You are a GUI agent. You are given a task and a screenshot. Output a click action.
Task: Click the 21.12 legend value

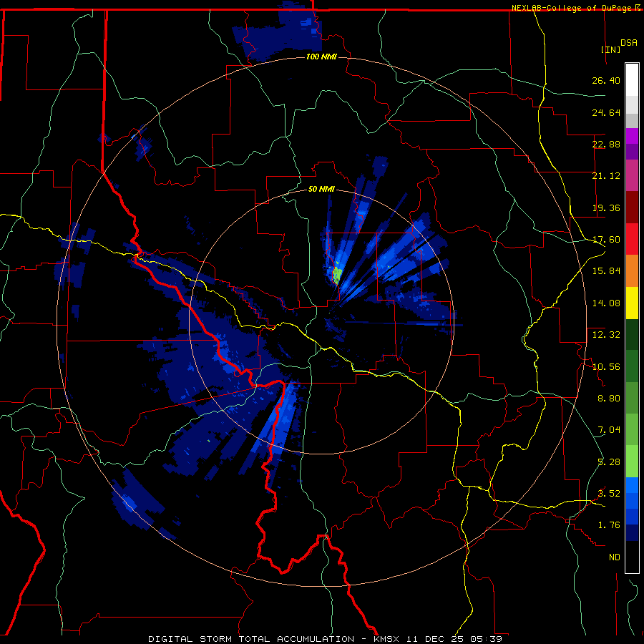tap(606, 176)
